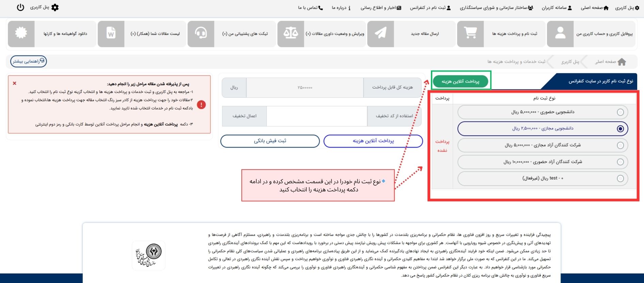Click the shopping cart tile icon
This screenshot has height=283, width=644.
point(470,33)
